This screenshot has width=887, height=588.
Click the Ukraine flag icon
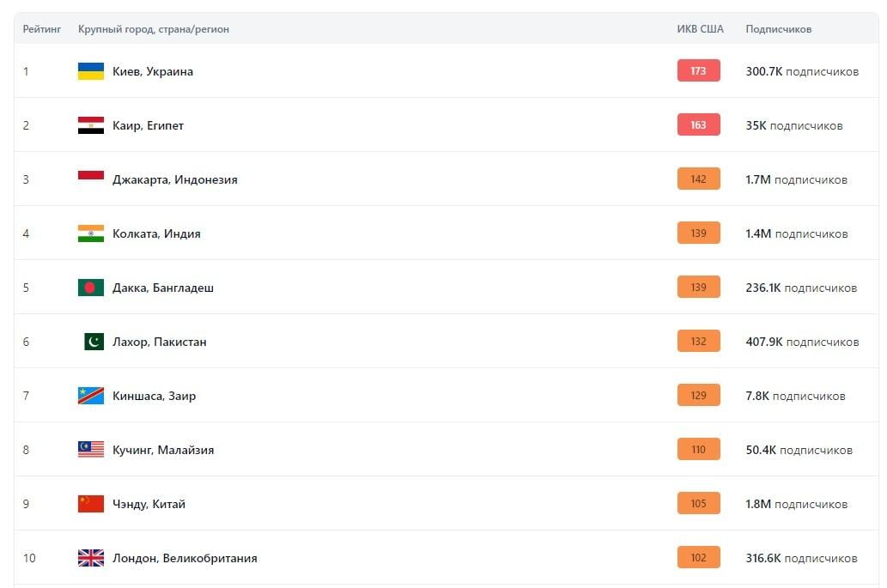point(90,71)
